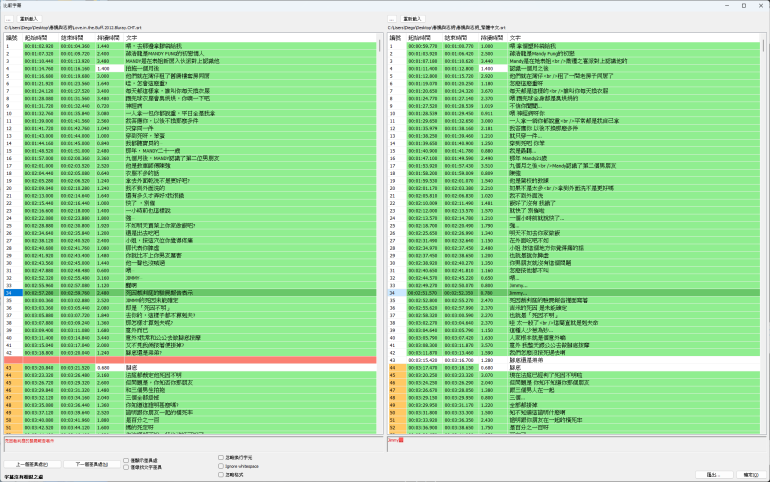Select right orange row 44 at 00:03:17.470
This screenshot has width=770, height=482.
tap(574, 368)
